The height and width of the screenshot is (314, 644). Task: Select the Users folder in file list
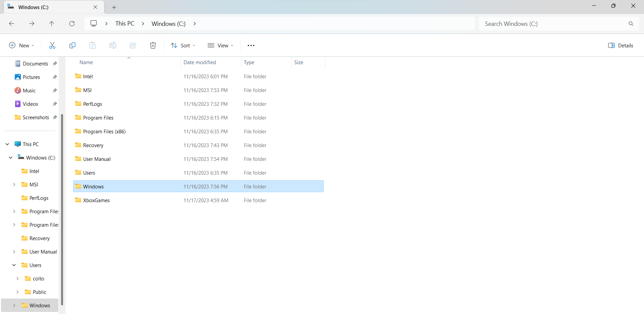[x=198, y=173]
